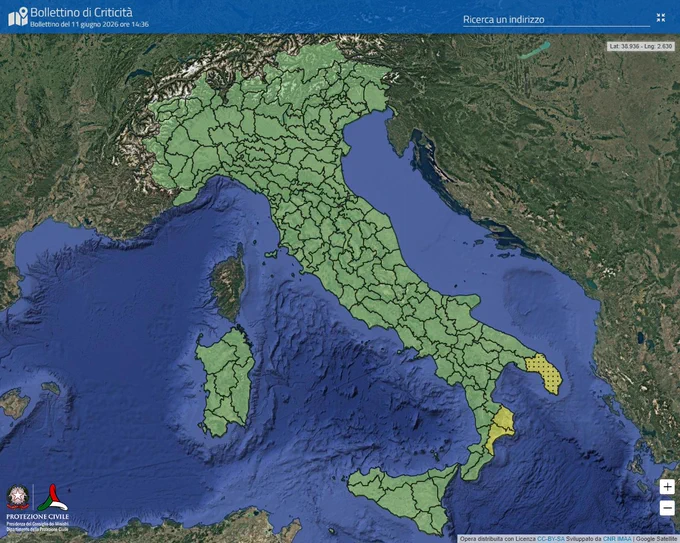Select the solid yellow zone in Calabria

[x=500, y=429]
